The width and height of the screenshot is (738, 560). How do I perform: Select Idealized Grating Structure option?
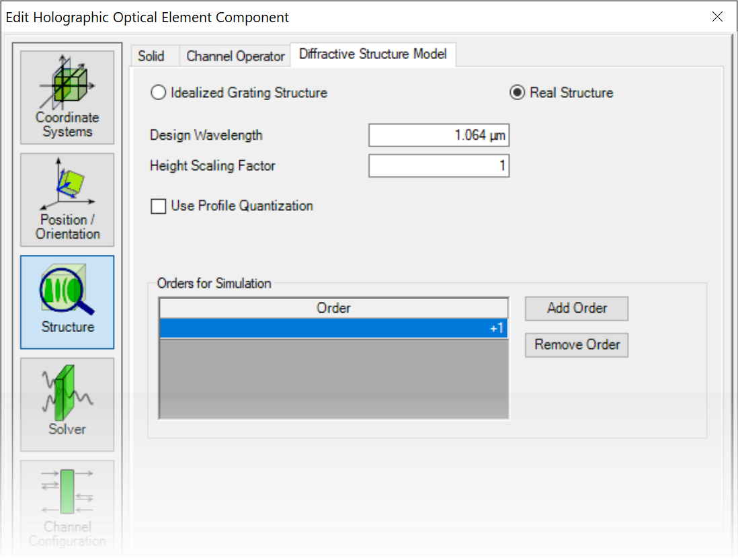point(158,92)
